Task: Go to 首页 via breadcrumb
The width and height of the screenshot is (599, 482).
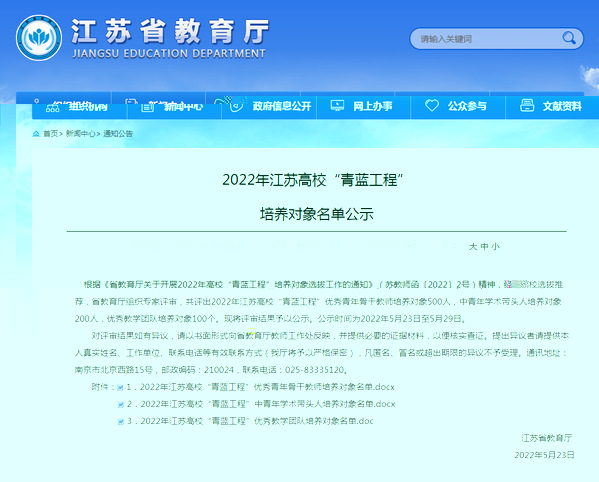Action: pos(50,134)
